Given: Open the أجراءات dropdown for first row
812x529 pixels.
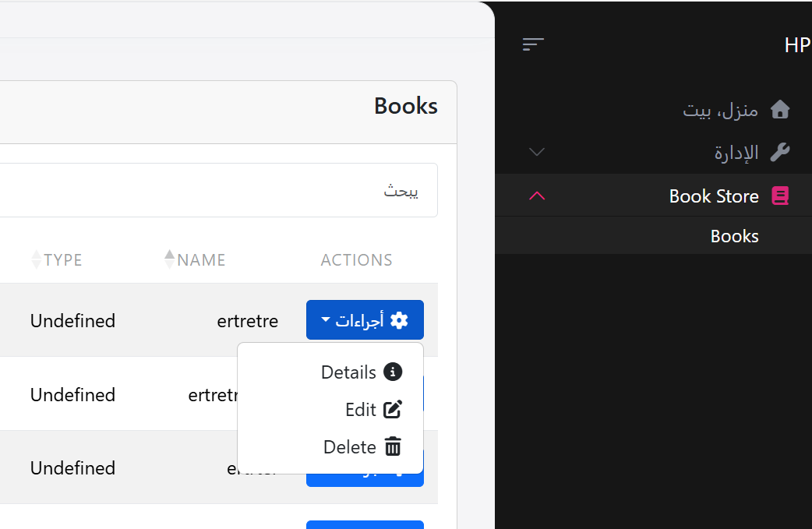Looking at the screenshot, I should coord(365,320).
